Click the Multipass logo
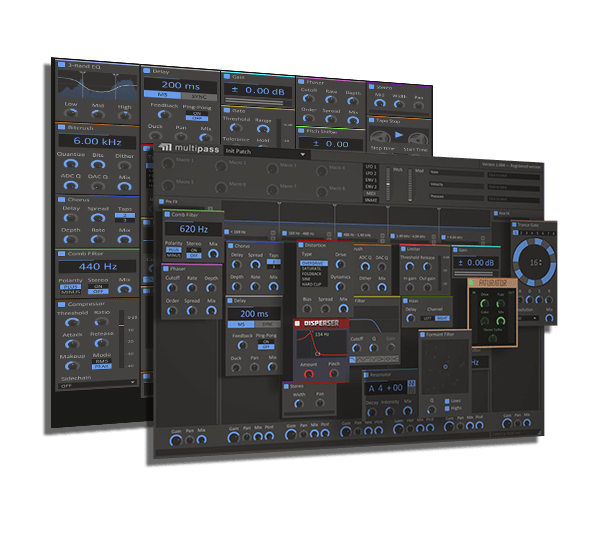The width and height of the screenshot is (600, 543). 189,148
